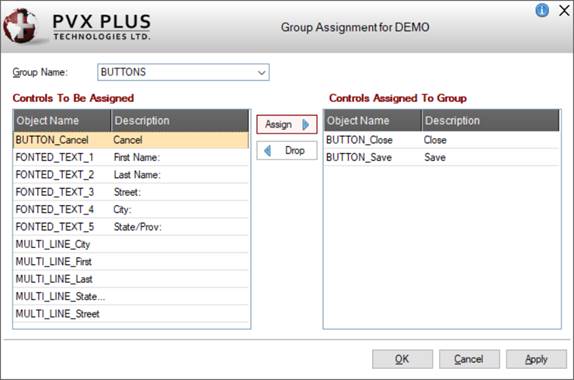Select MULTI_LINE_Street control

(131, 314)
